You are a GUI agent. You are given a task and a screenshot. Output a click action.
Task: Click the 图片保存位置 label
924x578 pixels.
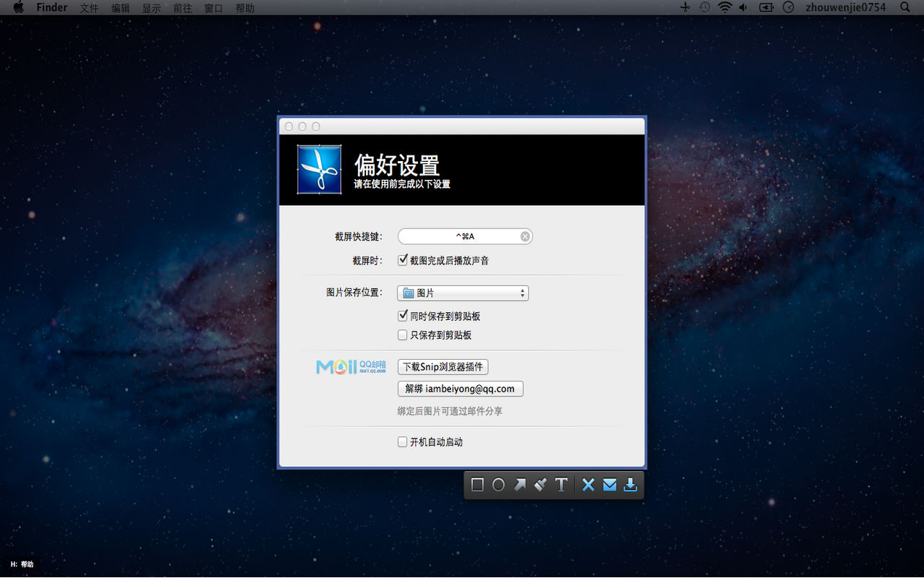click(x=354, y=293)
